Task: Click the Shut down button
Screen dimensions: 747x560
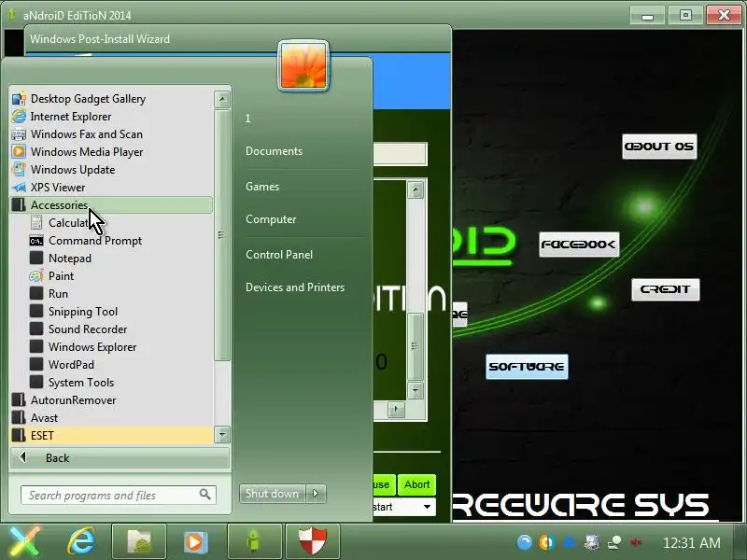Action: coord(273,494)
